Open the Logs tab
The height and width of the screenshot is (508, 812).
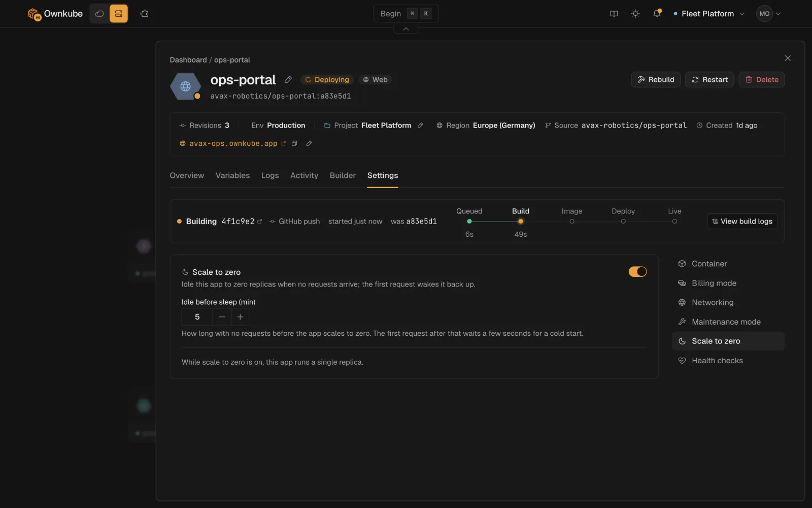pyautogui.click(x=270, y=175)
